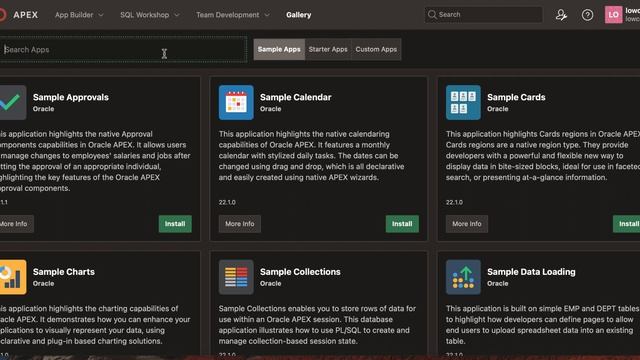This screenshot has height=360, width=640.
Task: Switch to the Sample Apps tab
Action: (x=279, y=49)
